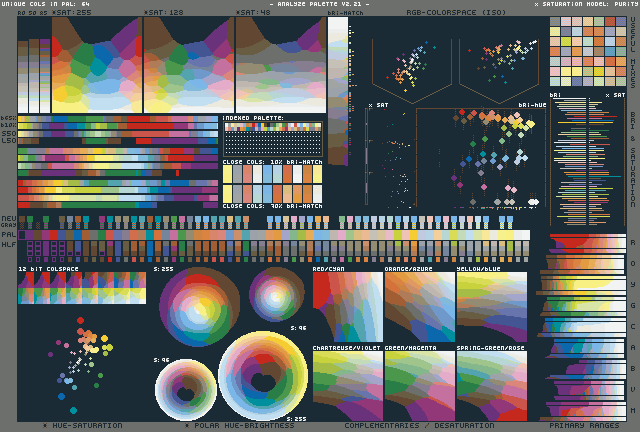Open the Chartreuse/Violet gradient panel
The height and width of the screenshot is (432, 640).
pyautogui.click(x=346, y=385)
